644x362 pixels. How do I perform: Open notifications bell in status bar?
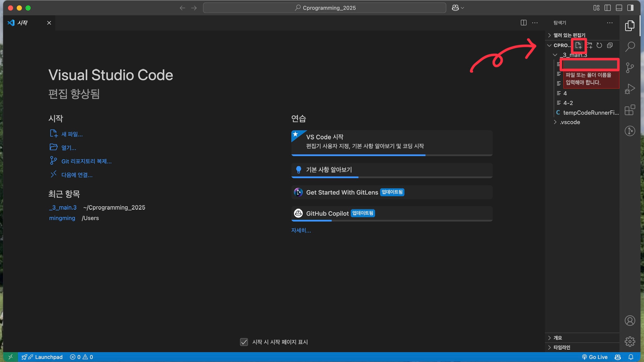click(631, 357)
